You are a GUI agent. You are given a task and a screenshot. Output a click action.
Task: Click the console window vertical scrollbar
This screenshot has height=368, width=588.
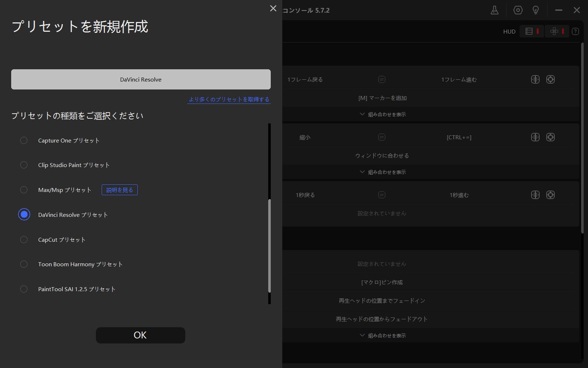[582, 138]
